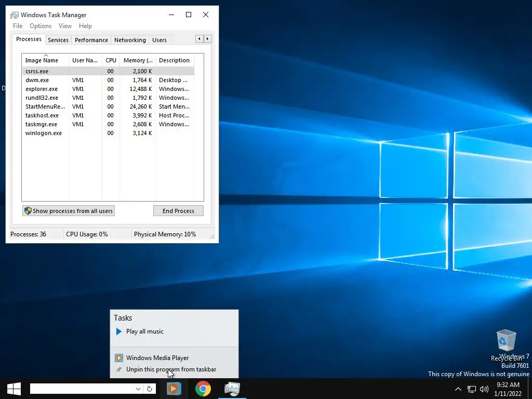532x399 pixels.
Task: Click the Processes: 36 status entry
Action: [x=28, y=234]
